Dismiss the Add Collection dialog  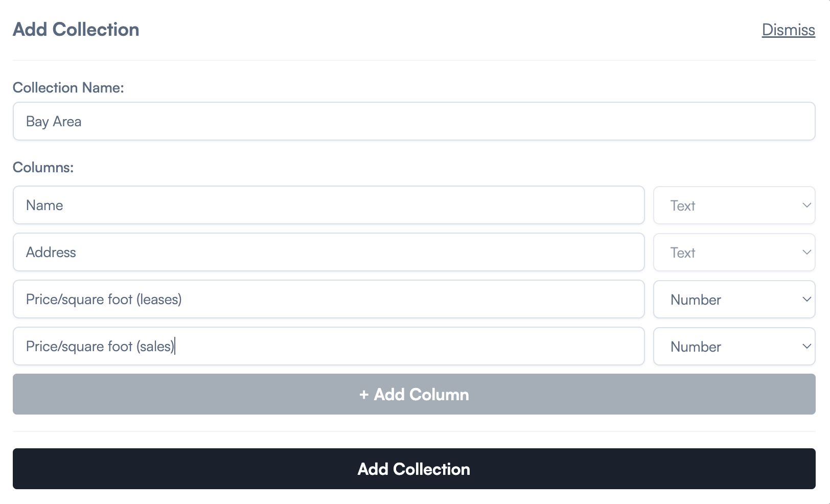[788, 30]
